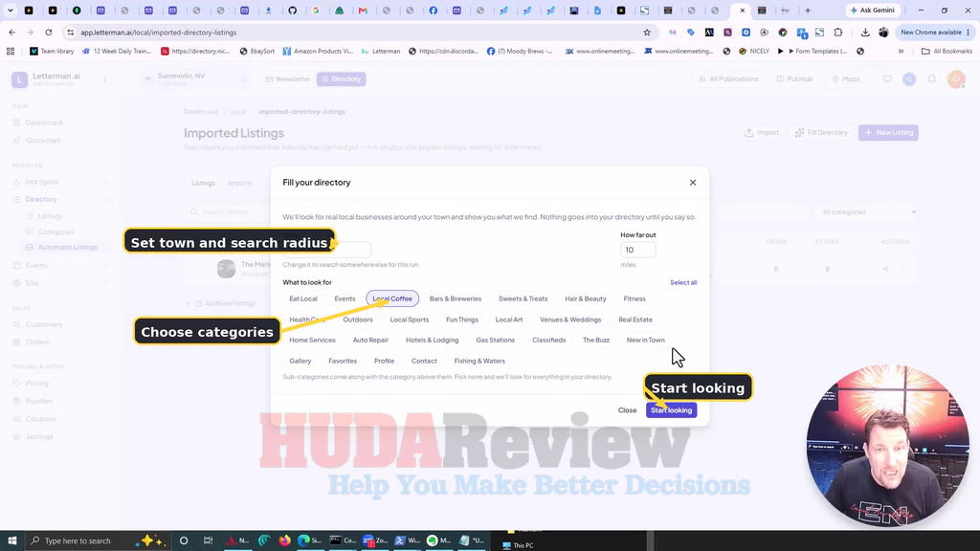
Task: Click the Start looking button
Action: [x=671, y=409]
